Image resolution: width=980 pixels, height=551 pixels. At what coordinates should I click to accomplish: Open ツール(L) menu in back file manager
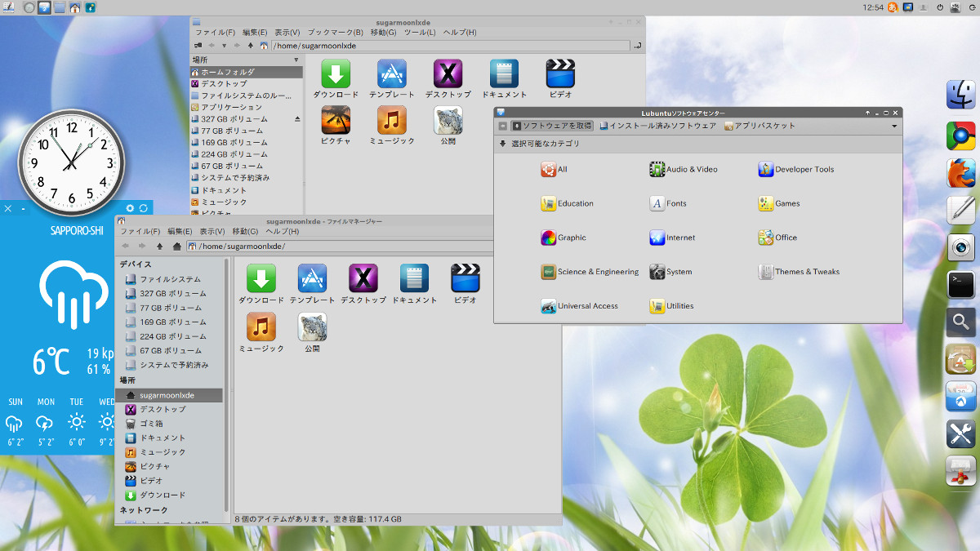click(x=421, y=33)
